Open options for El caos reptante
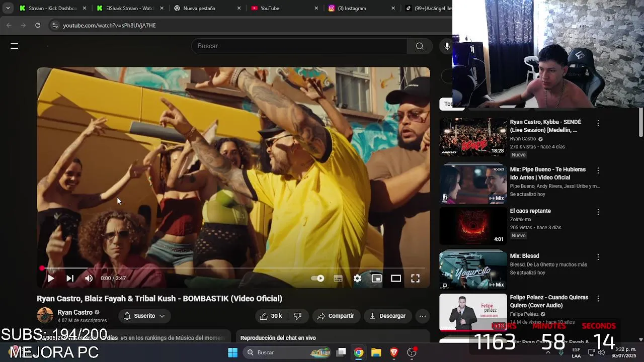Screen dimensions: 644x362 598,212
